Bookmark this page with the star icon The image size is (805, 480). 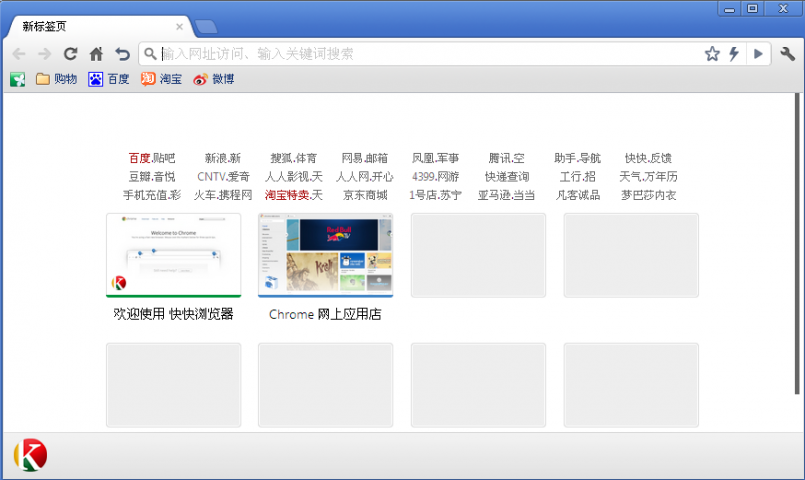click(x=712, y=54)
